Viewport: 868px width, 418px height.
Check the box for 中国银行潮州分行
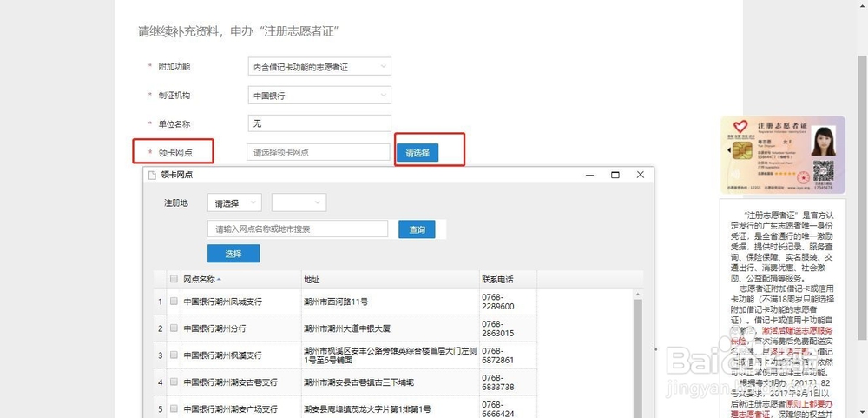click(x=174, y=328)
